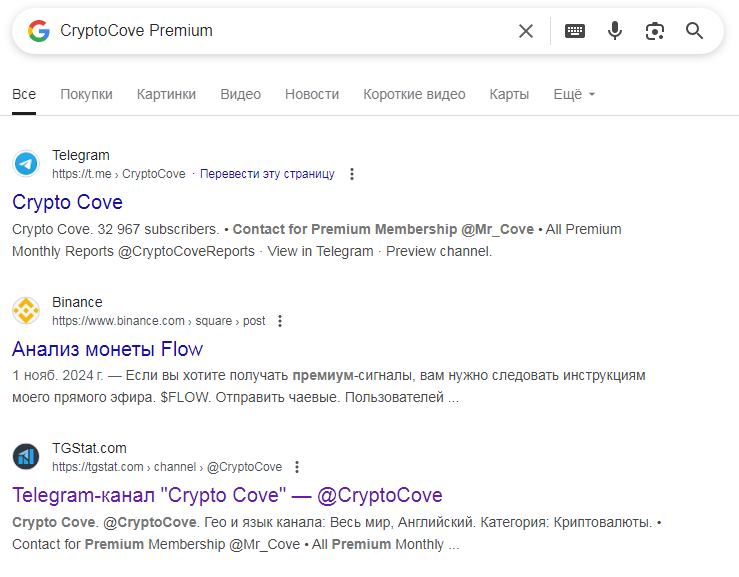Click snippet text "View in Telegram"
Viewport: 739px width, 577px height.
point(320,252)
